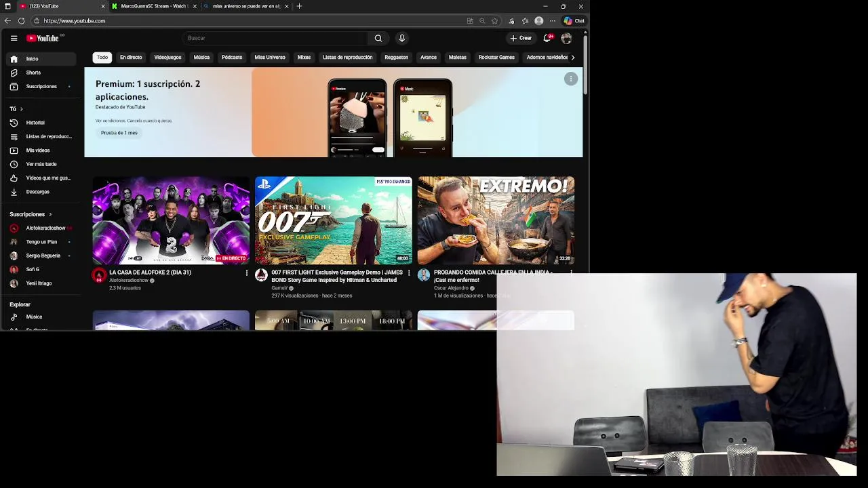Screen dimensions: 868x488
Task: Open Descargas in the sidebar
Action: point(42,192)
